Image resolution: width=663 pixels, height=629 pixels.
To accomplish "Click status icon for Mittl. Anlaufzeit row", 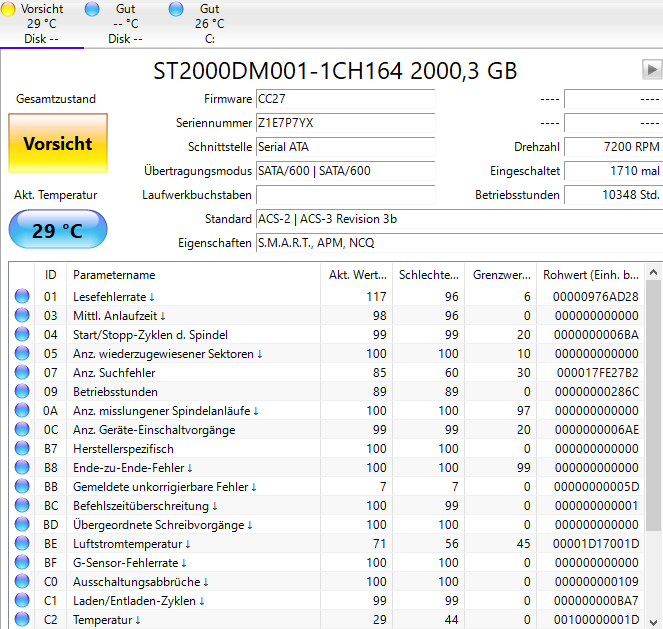I will point(22,315).
